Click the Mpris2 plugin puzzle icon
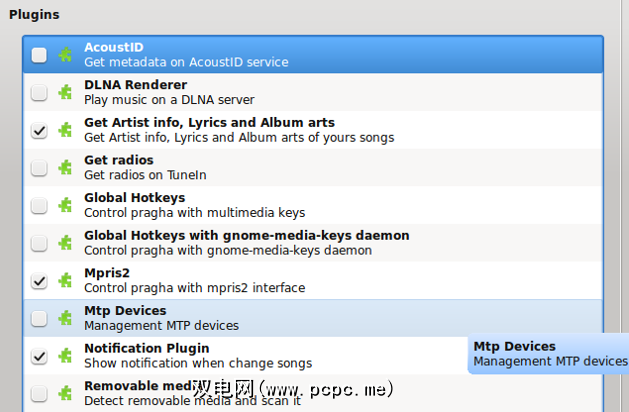Screen dimensions: 629x412 click(66, 281)
